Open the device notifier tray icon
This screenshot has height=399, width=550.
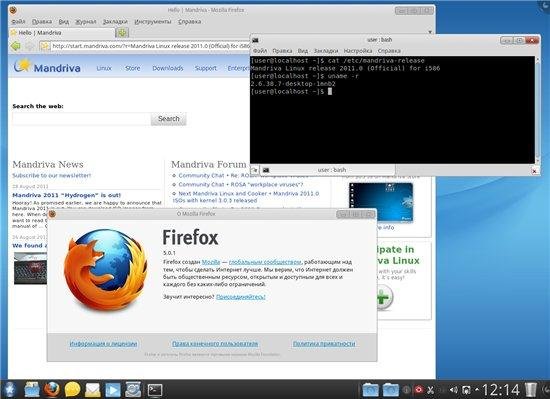(466, 390)
